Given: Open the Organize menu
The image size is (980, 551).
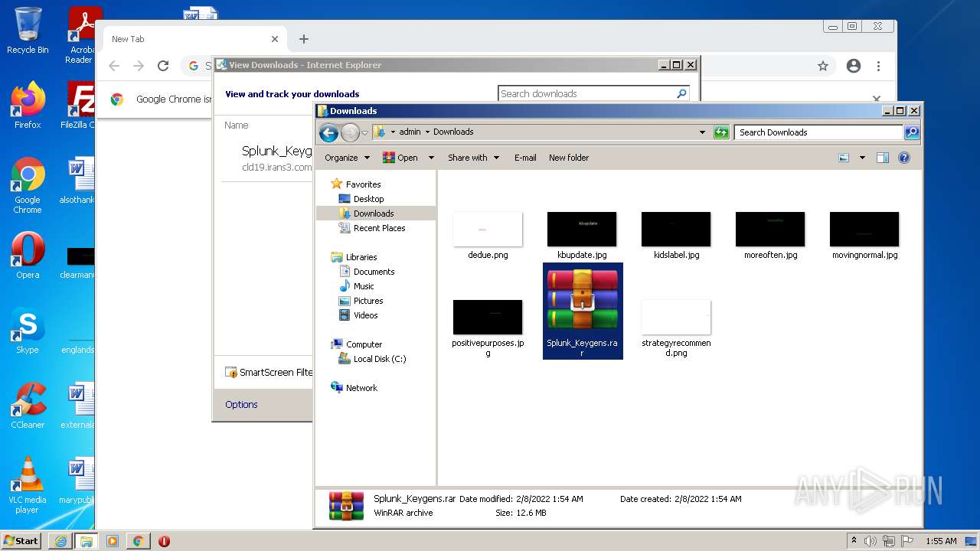Looking at the screenshot, I should pyautogui.click(x=347, y=158).
